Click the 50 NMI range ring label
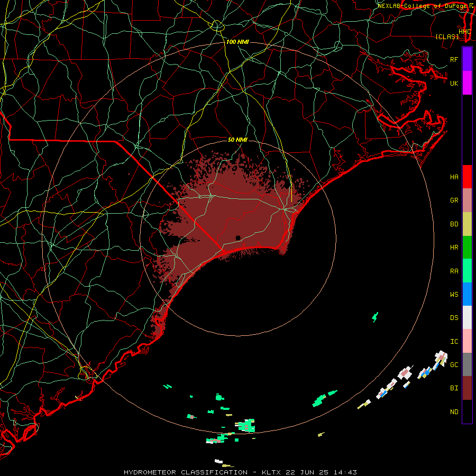Image resolution: width=476 pixels, height=476 pixels. click(237, 140)
